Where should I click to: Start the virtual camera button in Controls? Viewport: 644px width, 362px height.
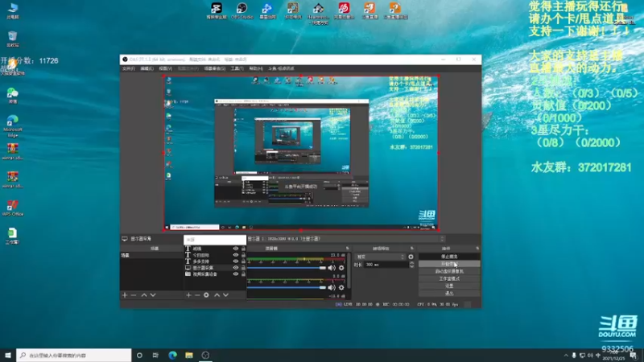coord(449,271)
